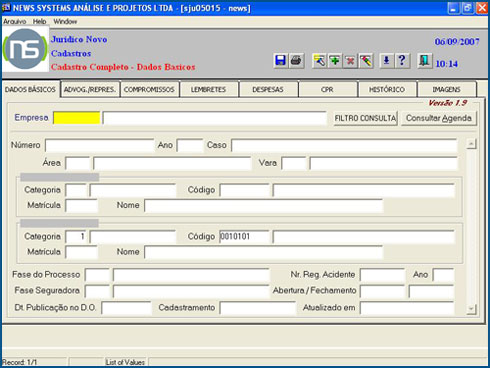The width and height of the screenshot is (490, 368).
Task: Click the yellow Empresa code field
Action: [x=77, y=118]
